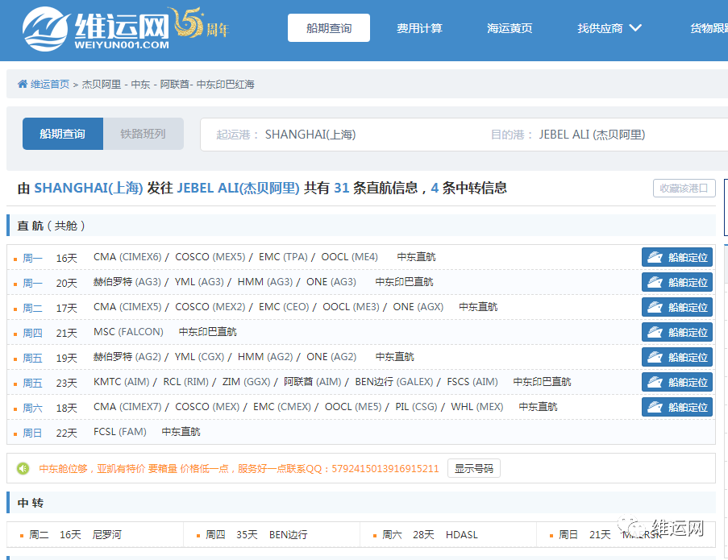Click the 中东 breadcrumb link
This screenshot has width=728, height=560.
coord(140,83)
